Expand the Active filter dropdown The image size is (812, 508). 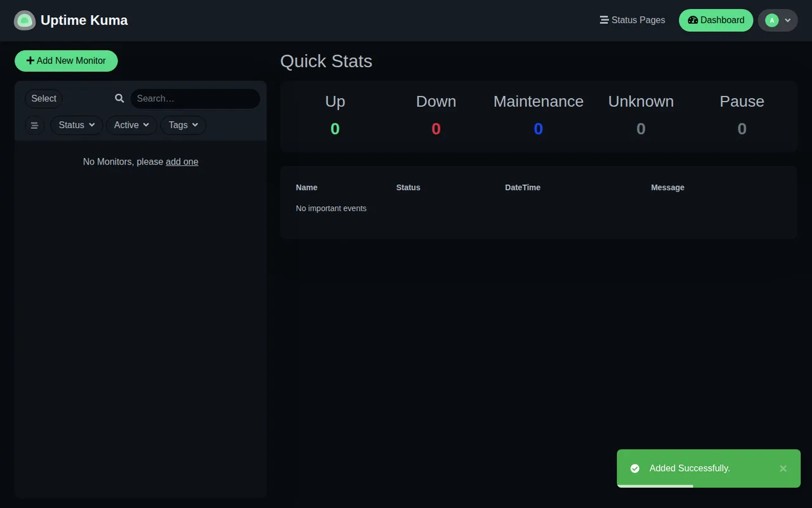pyautogui.click(x=131, y=125)
